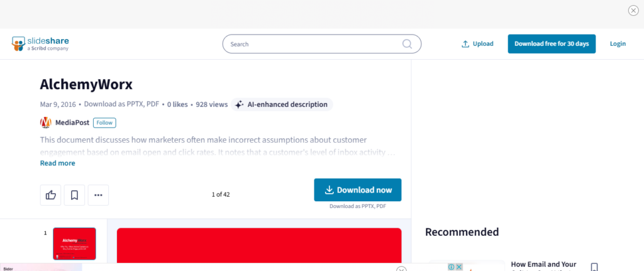Click the Download now button
The image size is (644, 271).
[358, 190]
